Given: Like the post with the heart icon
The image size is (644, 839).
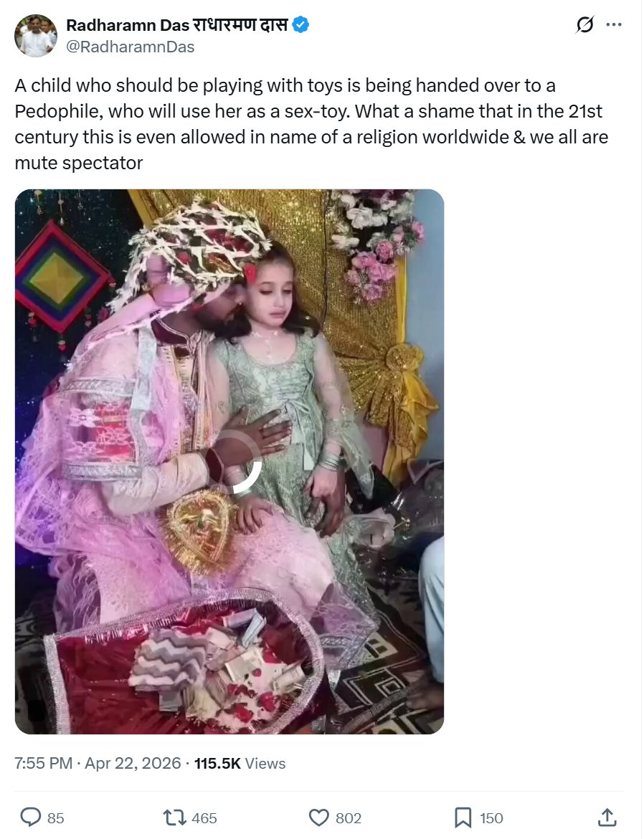Looking at the screenshot, I should [319, 817].
